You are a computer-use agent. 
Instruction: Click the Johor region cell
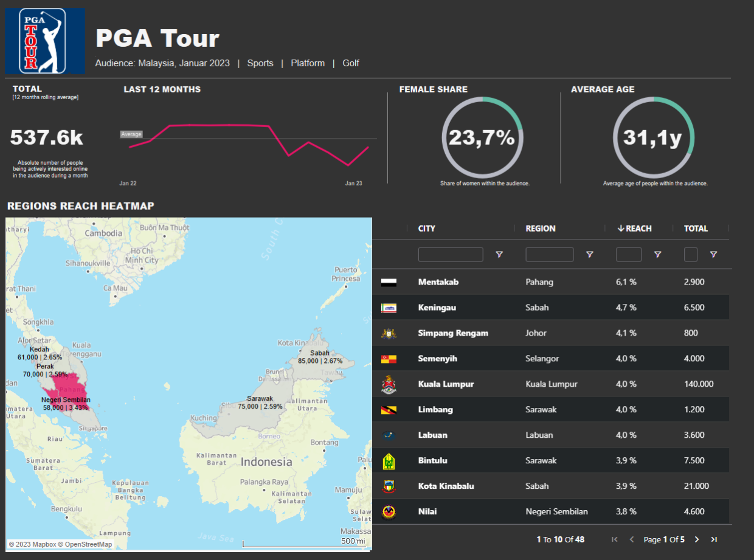pos(536,333)
